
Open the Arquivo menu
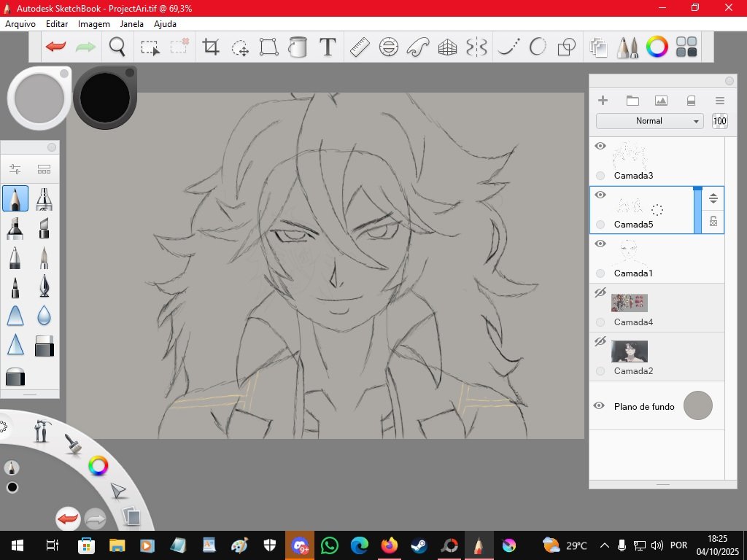pos(20,24)
